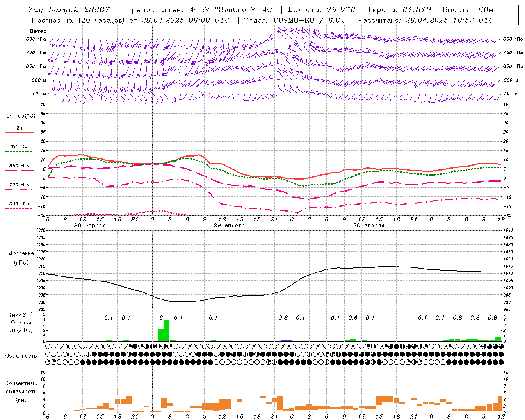Click the precipitation total value 0.3
The height and width of the screenshot is (420, 525).
pyautogui.click(x=283, y=318)
